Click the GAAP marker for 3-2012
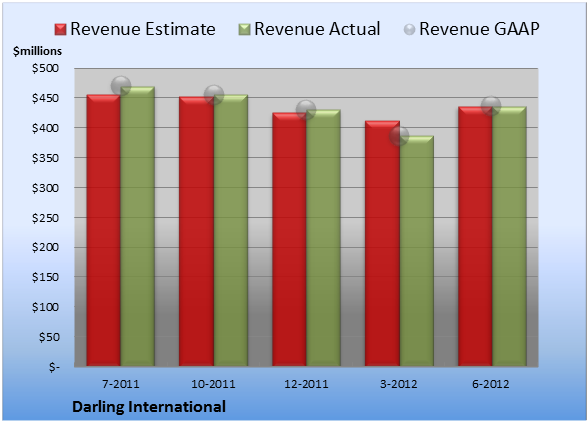 399,136
